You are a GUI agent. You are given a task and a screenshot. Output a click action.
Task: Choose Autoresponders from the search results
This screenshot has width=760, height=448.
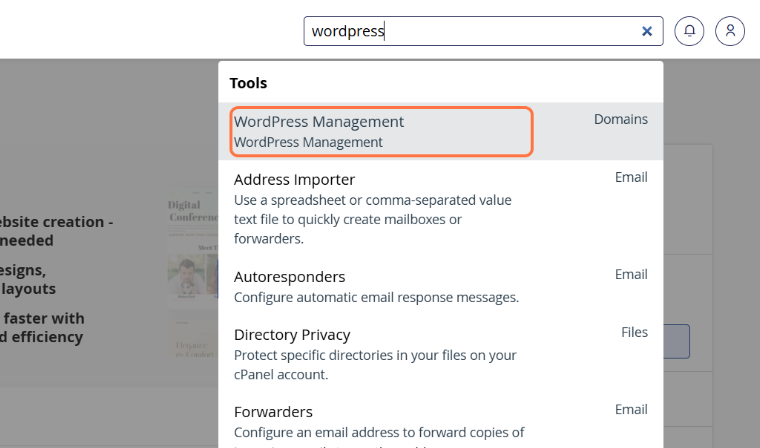pyautogui.click(x=289, y=276)
